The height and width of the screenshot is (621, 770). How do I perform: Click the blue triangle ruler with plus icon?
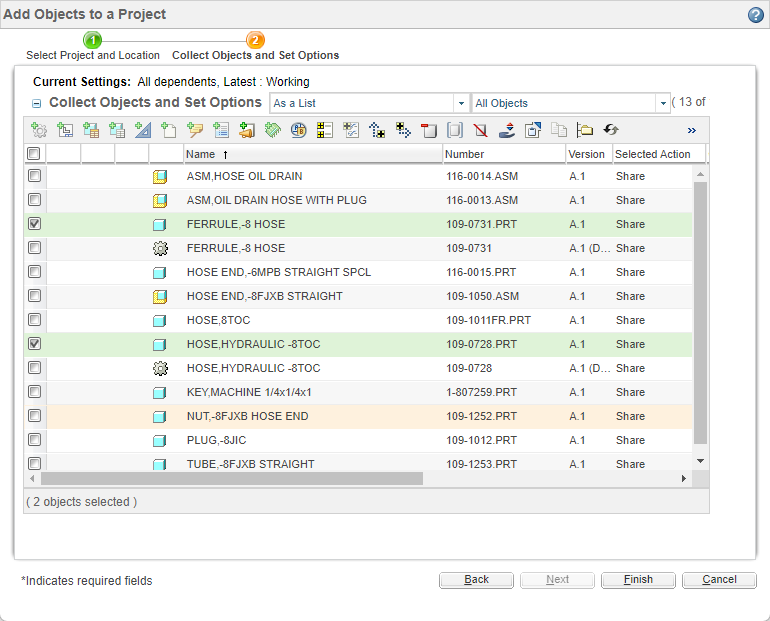pyautogui.click(x=143, y=130)
